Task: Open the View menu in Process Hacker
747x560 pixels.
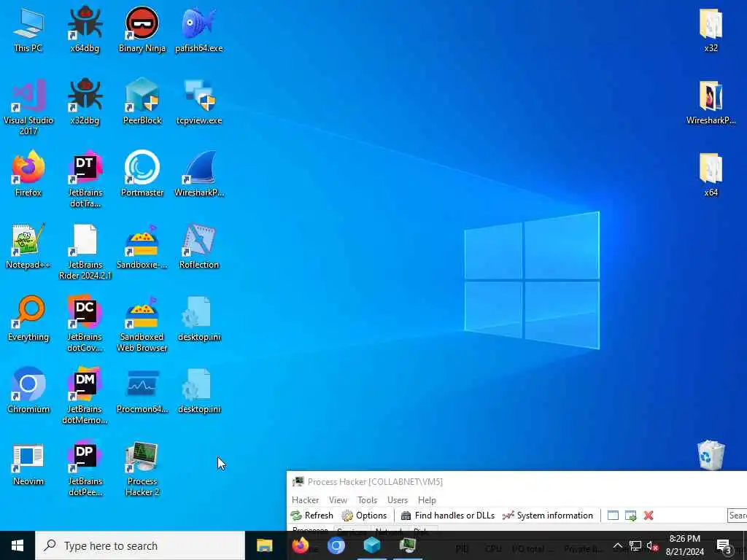Action: [x=338, y=500]
